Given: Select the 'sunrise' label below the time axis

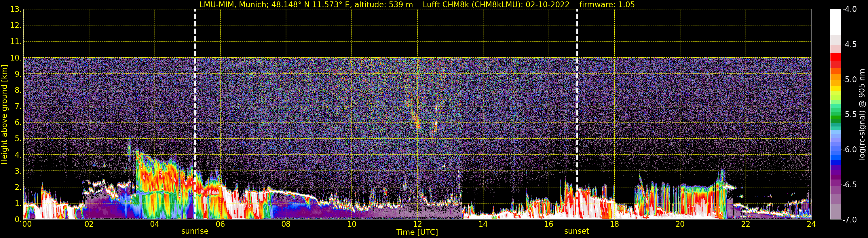Looking at the screenshot, I should coord(195,231).
